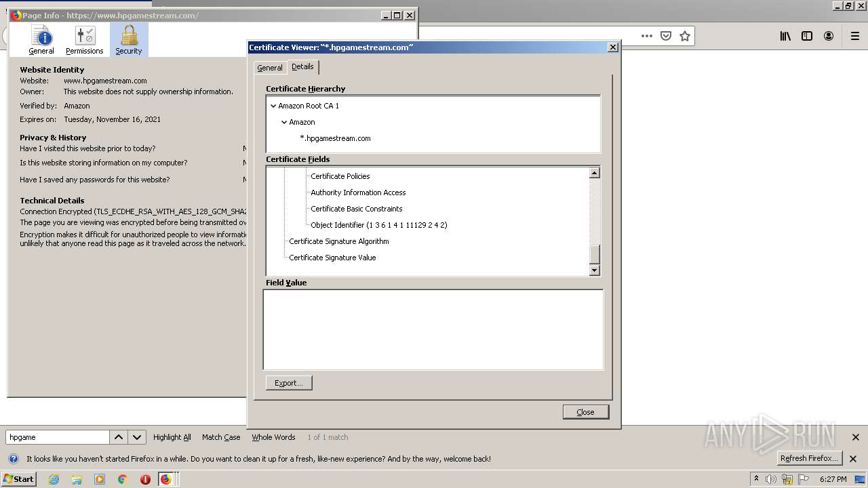Dismiss the Firefox refresh notification

[853, 459]
